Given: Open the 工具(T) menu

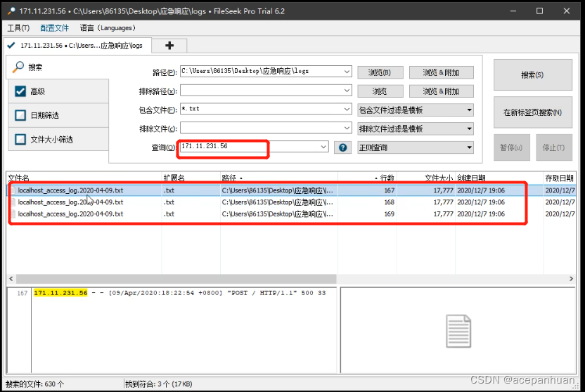Looking at the screenshot, I should click(18, 28).
